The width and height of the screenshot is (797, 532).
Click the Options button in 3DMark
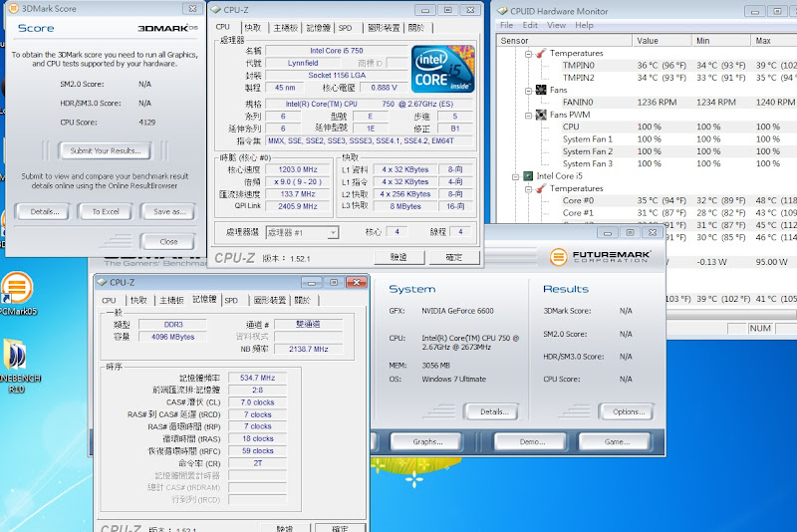point(628,412)
